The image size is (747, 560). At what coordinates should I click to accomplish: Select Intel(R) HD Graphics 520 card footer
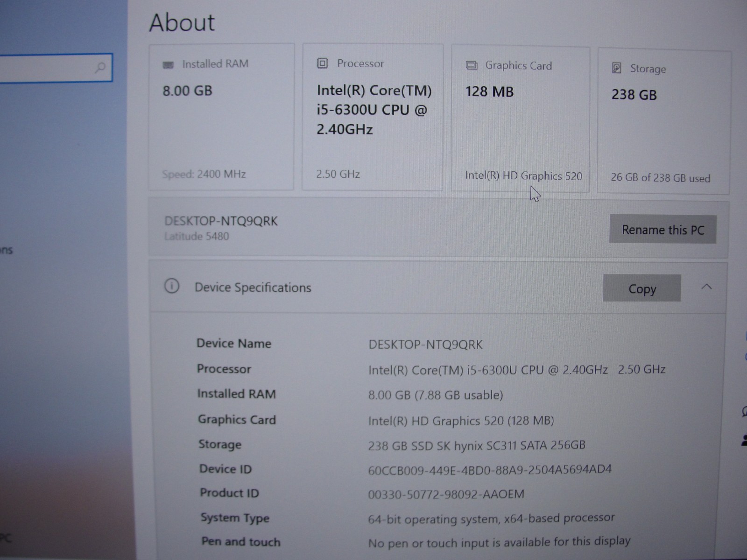[x=523, y=176]
